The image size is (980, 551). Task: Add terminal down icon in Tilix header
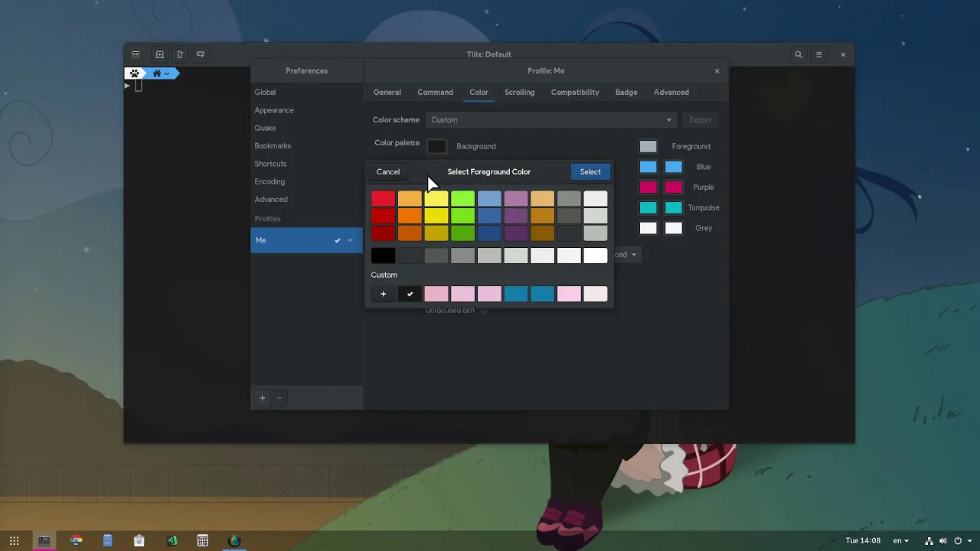(201, 54)
